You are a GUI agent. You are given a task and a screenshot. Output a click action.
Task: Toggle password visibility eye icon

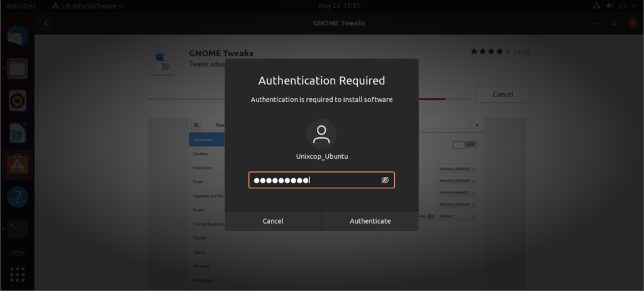tap(385, 180)
